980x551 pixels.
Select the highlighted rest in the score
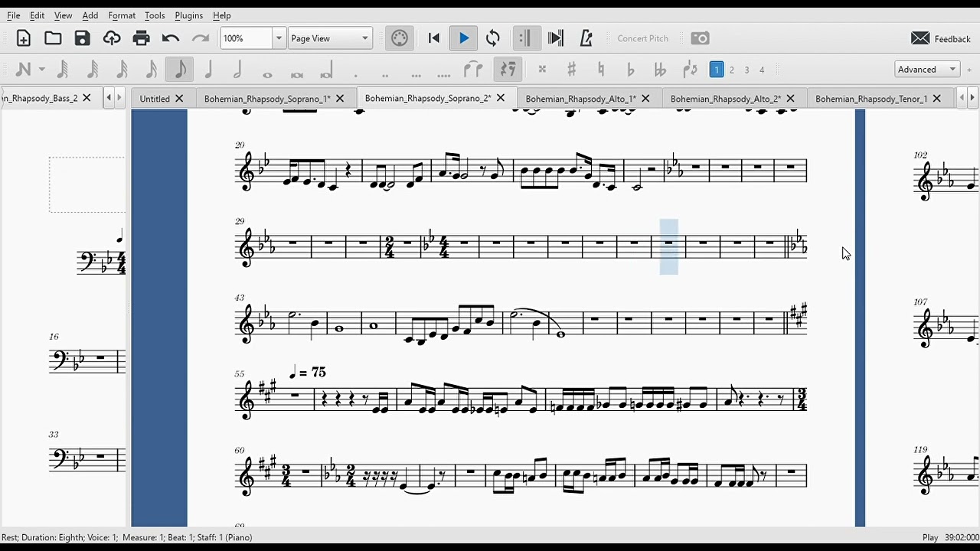[668, 243]
